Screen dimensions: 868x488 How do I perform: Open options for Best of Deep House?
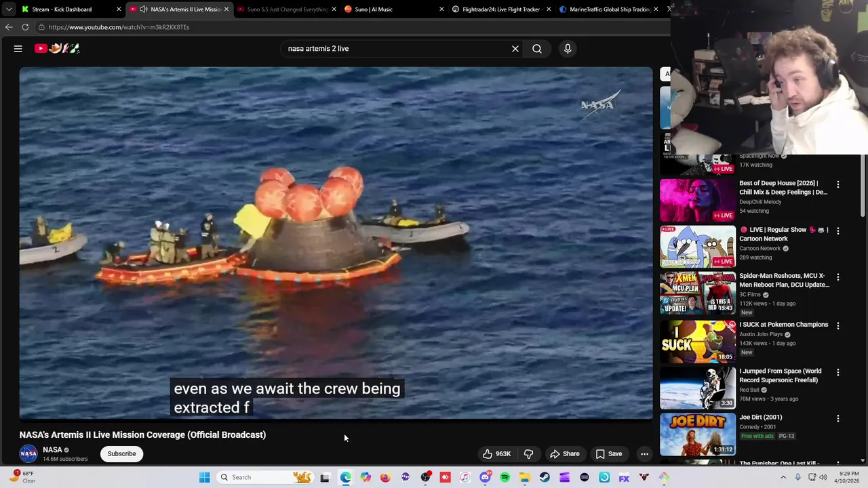pos(838,184)
